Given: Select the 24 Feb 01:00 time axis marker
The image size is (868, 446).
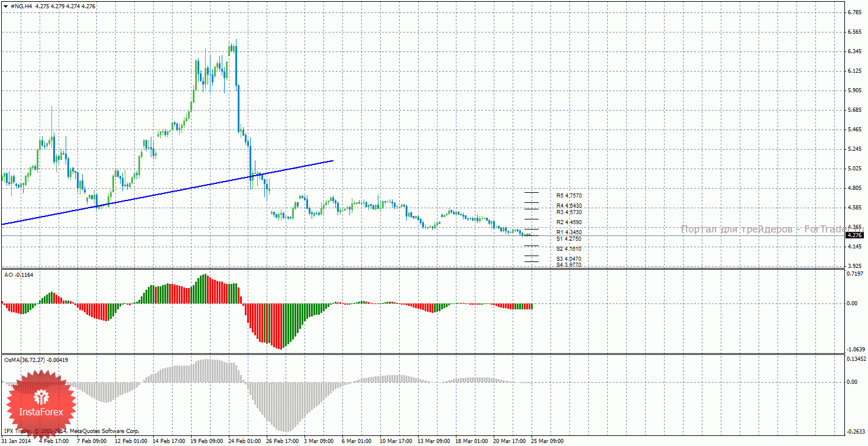Looking at the screenshot, I should click(x=246, y=441).
